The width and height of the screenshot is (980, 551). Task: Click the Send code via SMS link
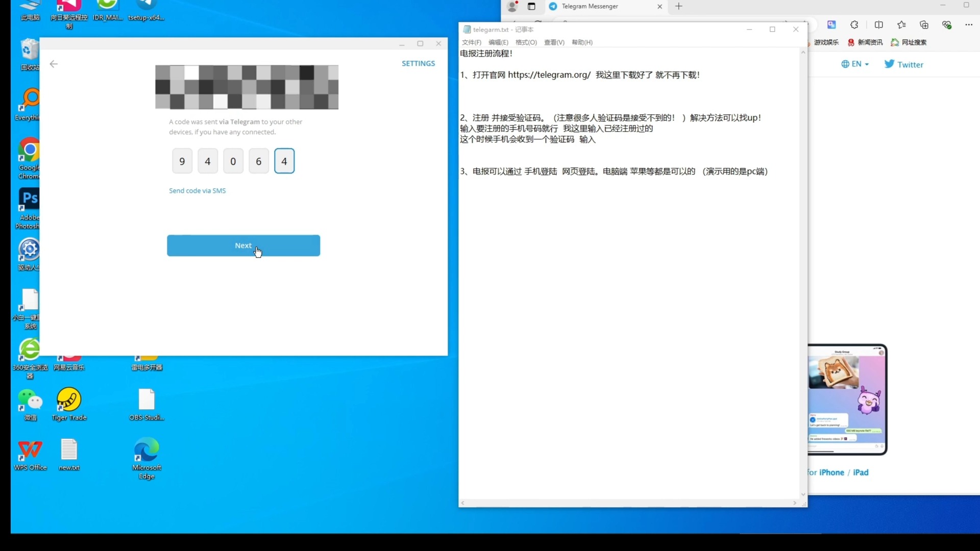[197, 190]
